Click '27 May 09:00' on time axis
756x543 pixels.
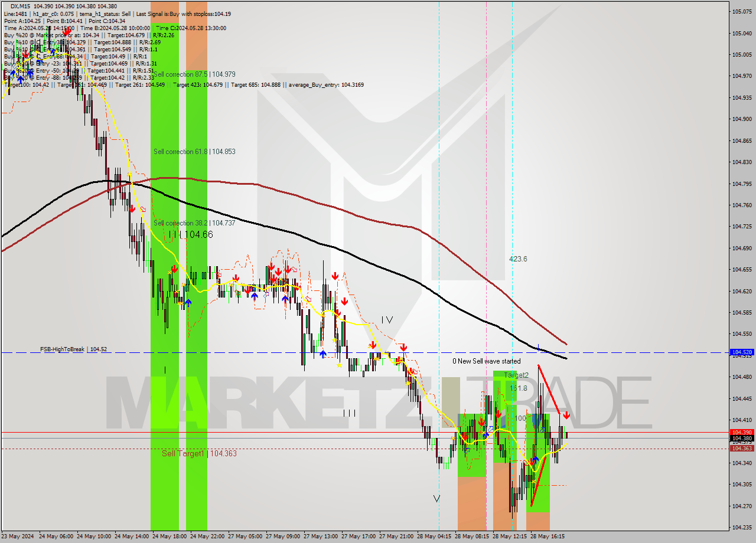(283, 537)
